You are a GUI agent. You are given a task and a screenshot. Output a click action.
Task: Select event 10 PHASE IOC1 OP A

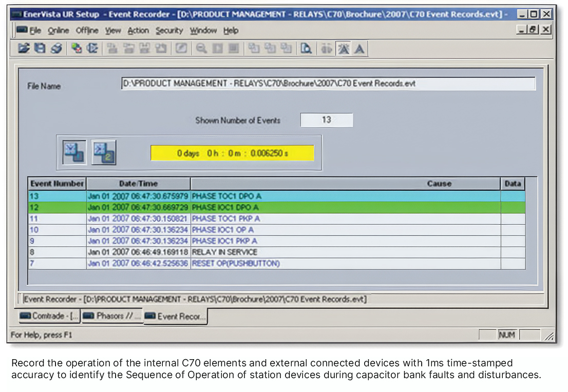[277, 230]
